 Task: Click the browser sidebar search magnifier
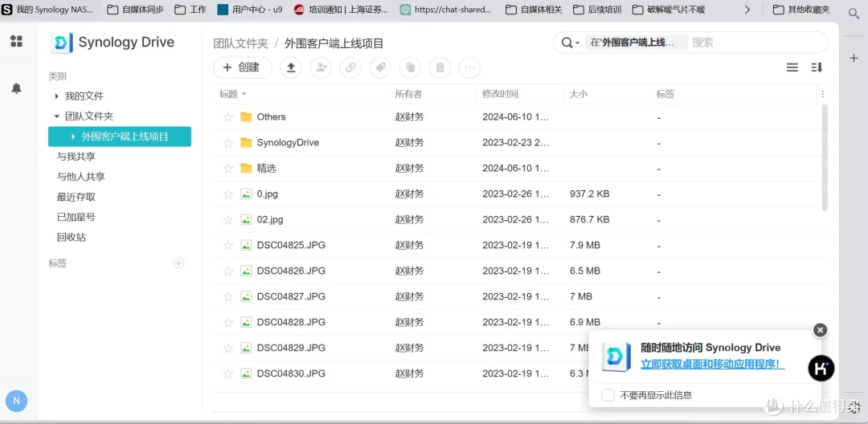click(854, 14)
